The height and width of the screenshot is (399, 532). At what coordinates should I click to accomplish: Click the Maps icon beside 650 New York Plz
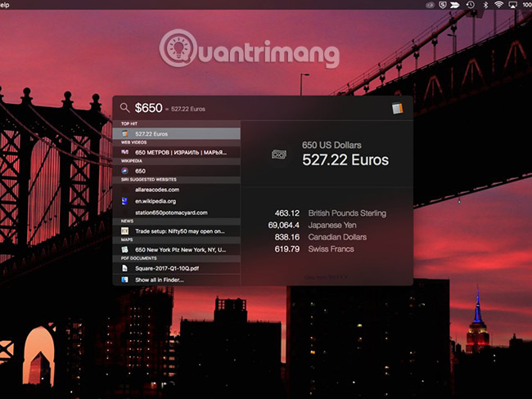click(x=125, y=250)
